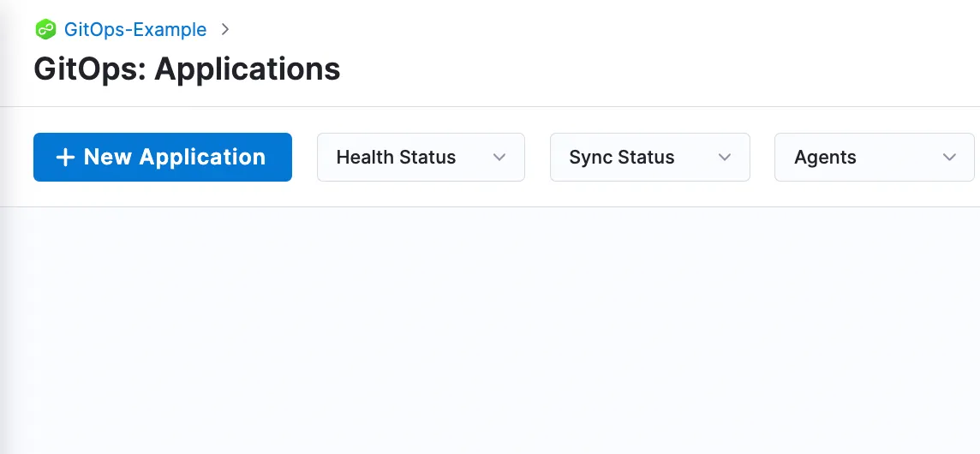Click the breadcrumb chevron after GitOps-Example
Image resolution: width=980 pixels, height=454 pixels.
[225, 29]
